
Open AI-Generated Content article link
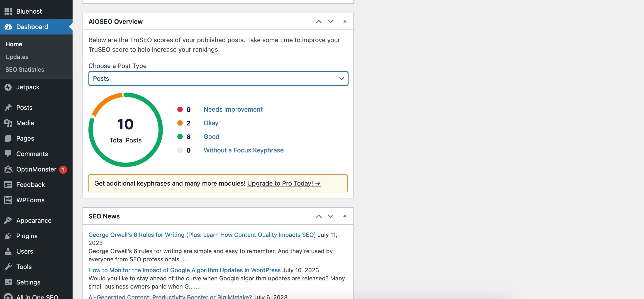pyautogui.click(x=170, y=297)
